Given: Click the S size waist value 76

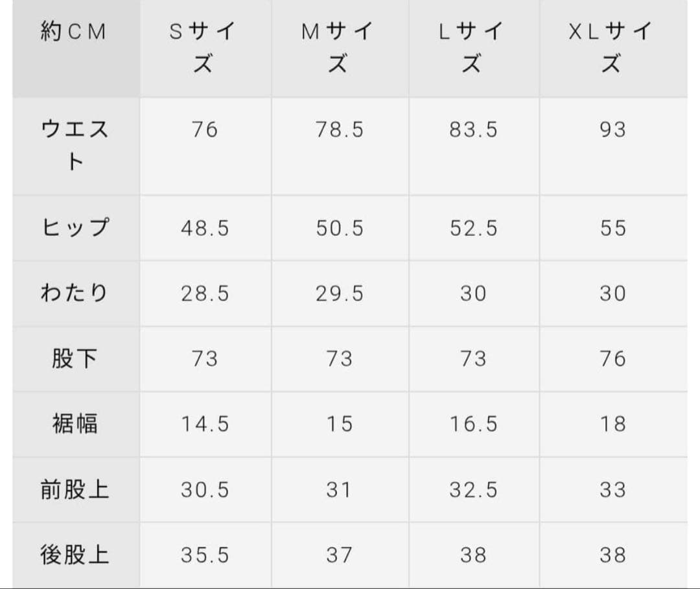Looking at the screenshot, I should pos(205,130).
